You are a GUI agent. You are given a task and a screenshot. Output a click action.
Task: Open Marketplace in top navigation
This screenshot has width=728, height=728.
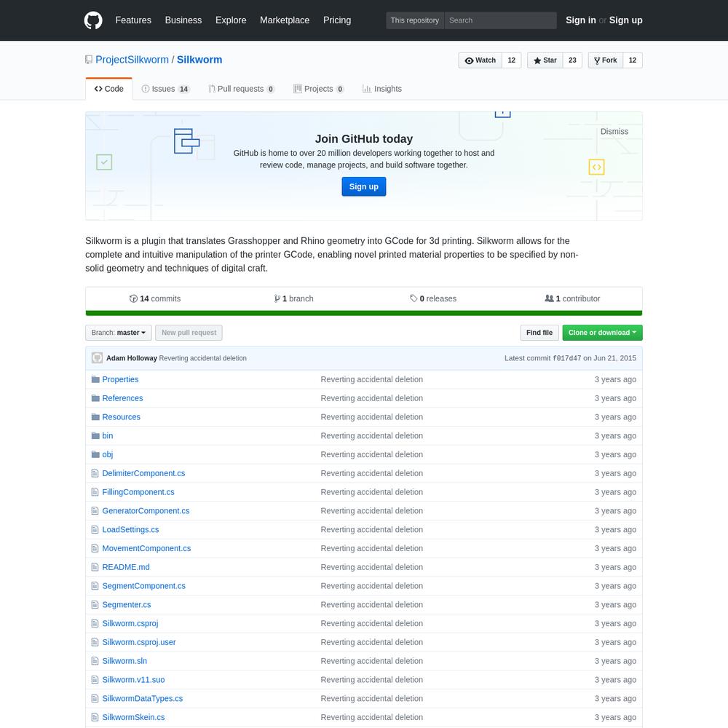click(285, 20)
